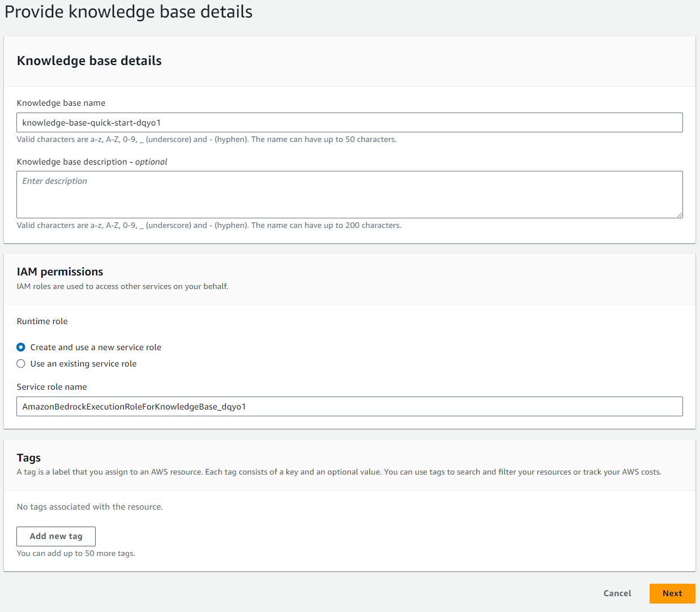Click the description resize handle
Screen dimensions: 700x612
680,214
